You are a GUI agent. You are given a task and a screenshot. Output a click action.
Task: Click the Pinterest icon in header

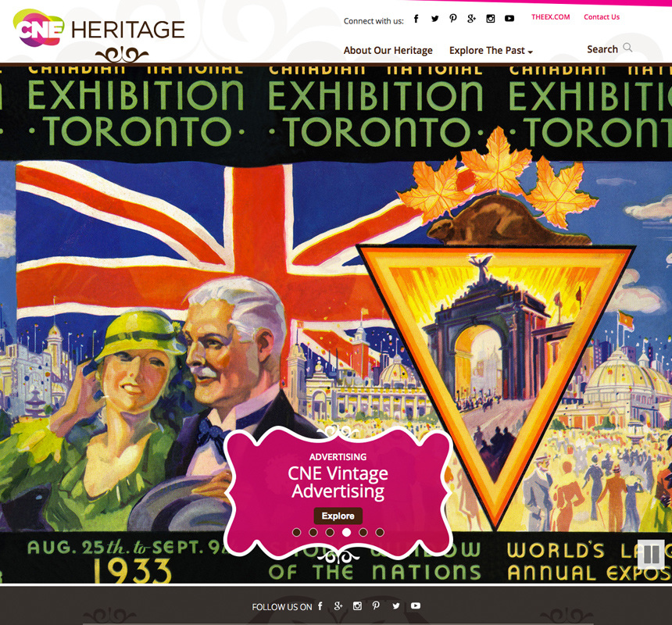tap(452, 19)
